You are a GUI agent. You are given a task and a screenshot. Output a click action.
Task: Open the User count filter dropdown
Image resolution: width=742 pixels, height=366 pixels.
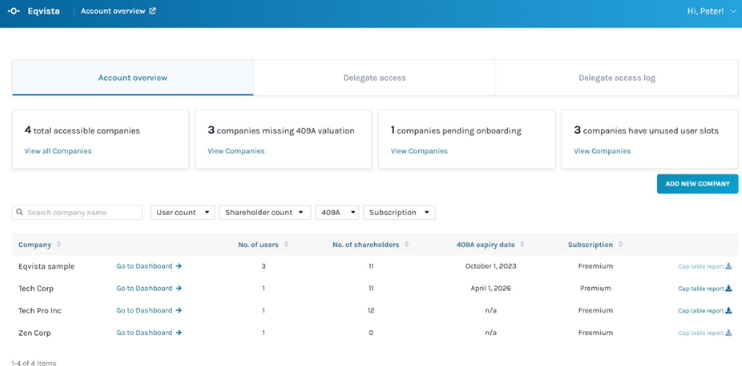[x=183, y=213]
